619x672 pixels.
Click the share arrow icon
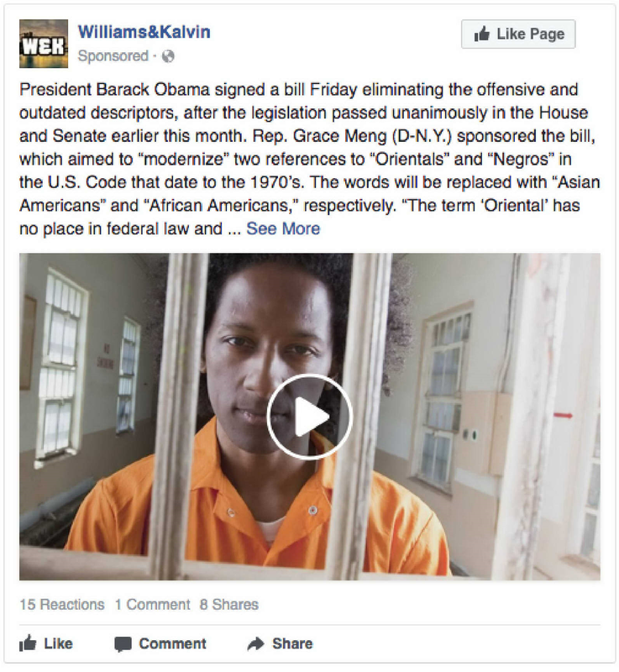255,643
